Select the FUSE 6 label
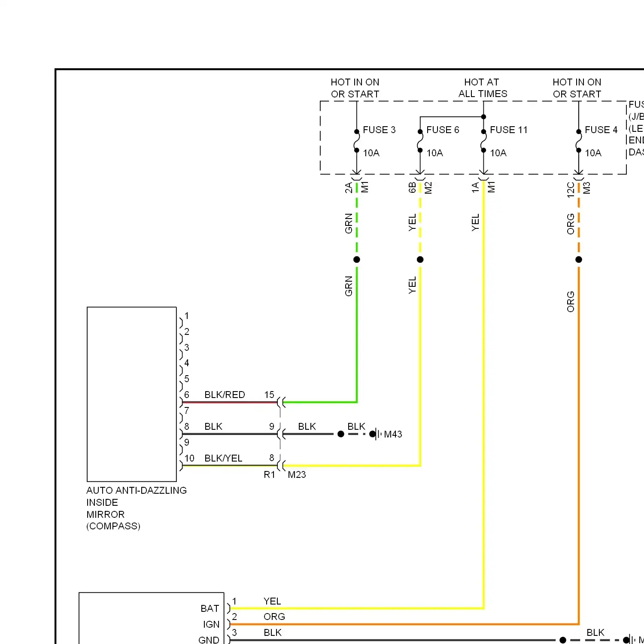644x644 pixels. click(443, 130)
